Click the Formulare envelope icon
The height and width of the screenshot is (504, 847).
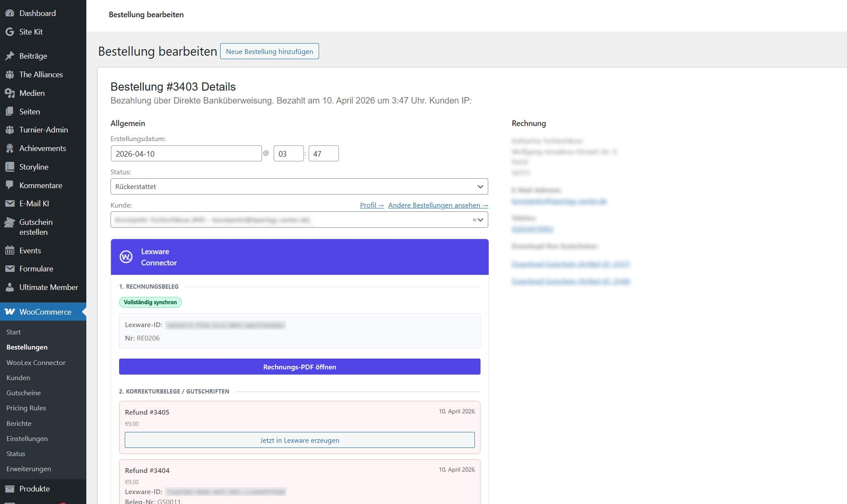click(x=9, y=269)
